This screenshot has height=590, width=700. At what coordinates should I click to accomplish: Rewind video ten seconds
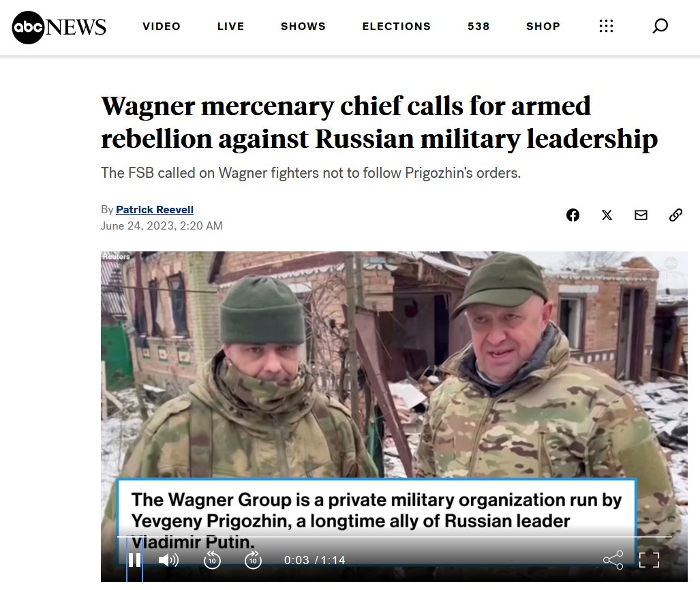pyautogui.click(x=212, y=559)
